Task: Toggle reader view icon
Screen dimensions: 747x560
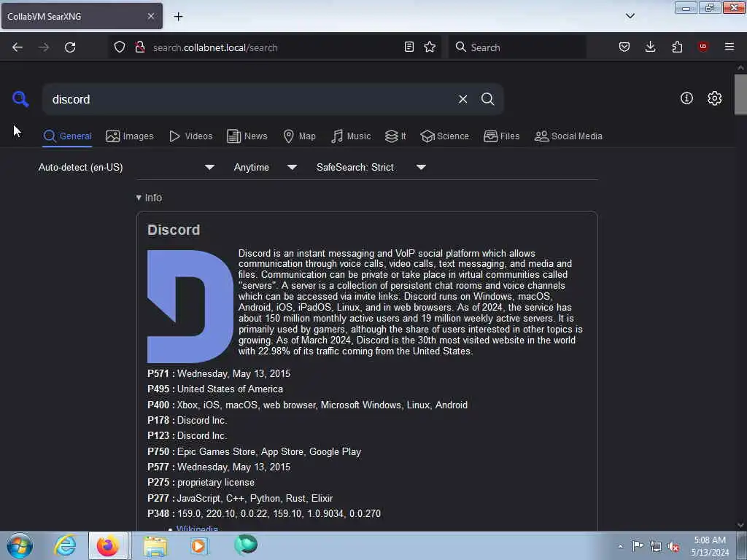Action: 409,47
